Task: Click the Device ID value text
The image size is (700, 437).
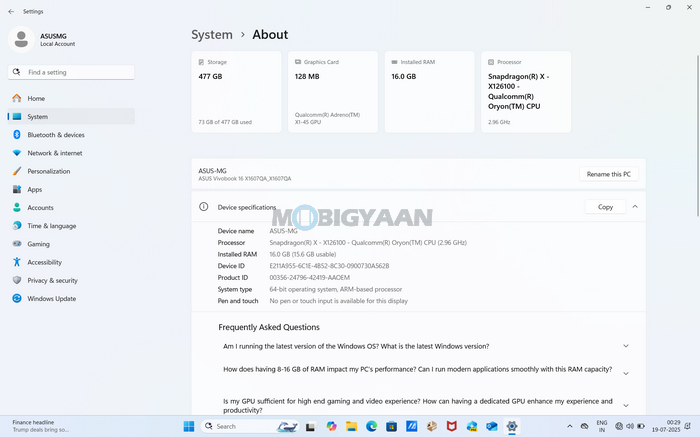Action: (329, 266)
